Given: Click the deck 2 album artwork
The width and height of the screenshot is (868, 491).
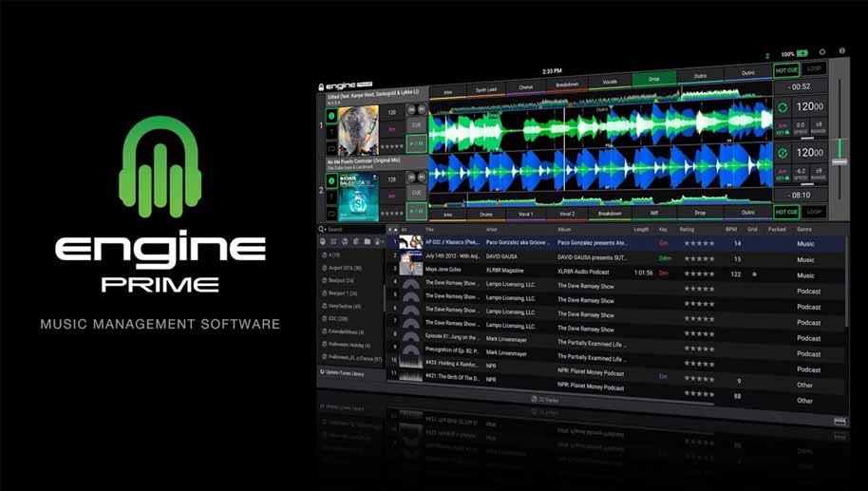Looking at the screenshot, I should click(358, 197).
